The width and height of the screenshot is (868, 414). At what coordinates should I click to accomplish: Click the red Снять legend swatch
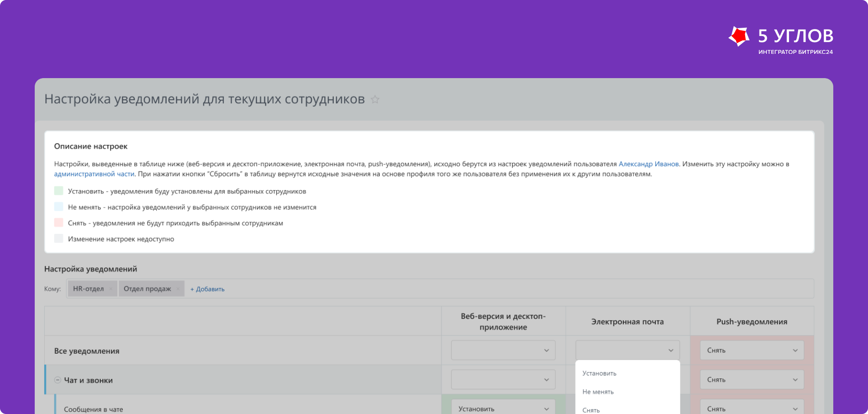click(x=59, y=223)
